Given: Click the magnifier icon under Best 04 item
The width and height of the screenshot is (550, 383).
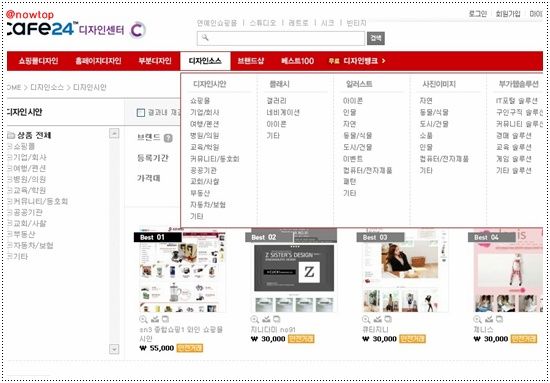Looking at the screenshot, I should [x=477, y=319].
